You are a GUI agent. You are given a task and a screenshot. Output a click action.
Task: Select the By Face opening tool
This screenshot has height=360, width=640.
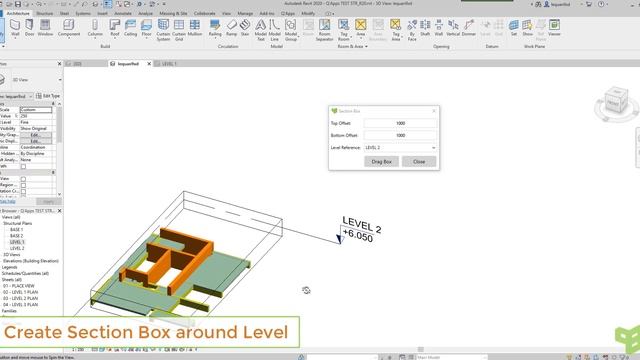[412, 29]
